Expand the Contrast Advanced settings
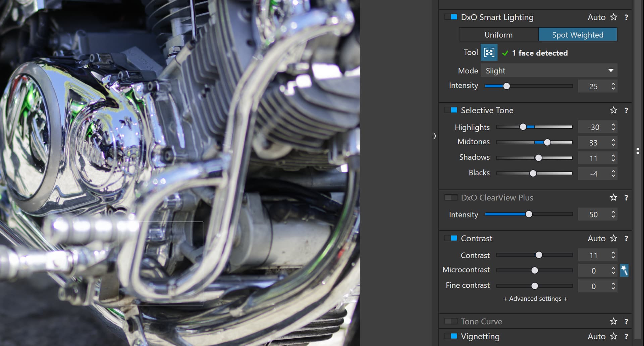 [x=535, y=299]
